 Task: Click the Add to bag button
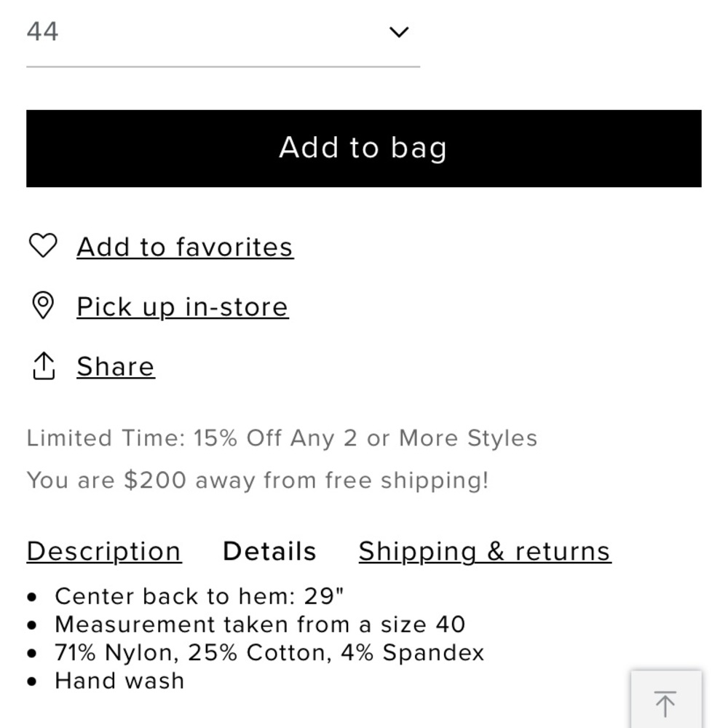(x=363, y=149)
